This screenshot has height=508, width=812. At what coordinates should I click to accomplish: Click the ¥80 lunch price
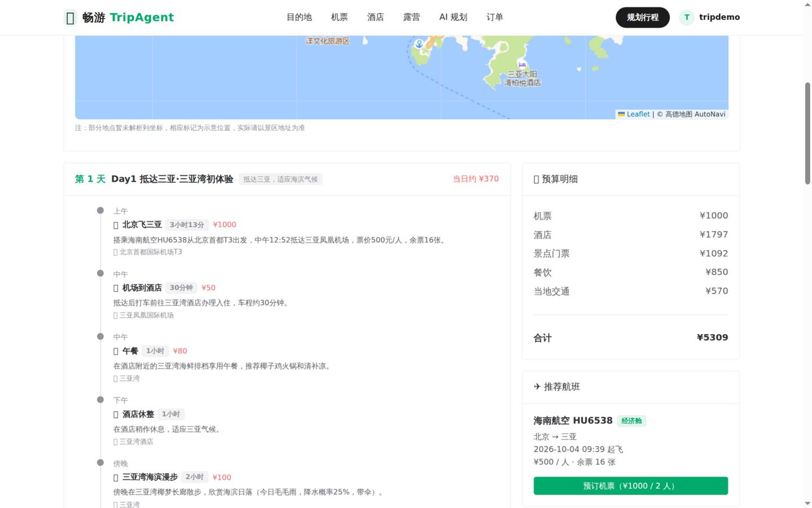pos(180,351)
